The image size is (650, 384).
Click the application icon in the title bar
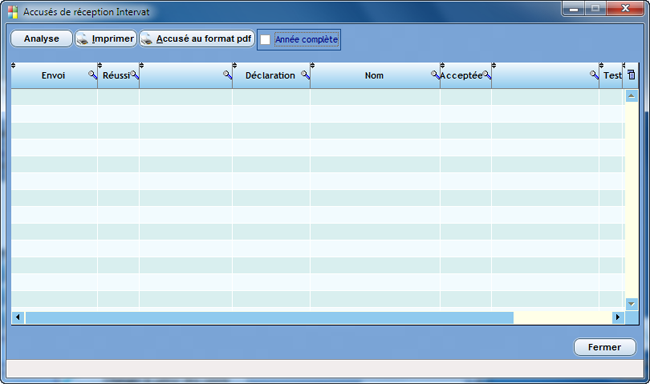(13, 12)
